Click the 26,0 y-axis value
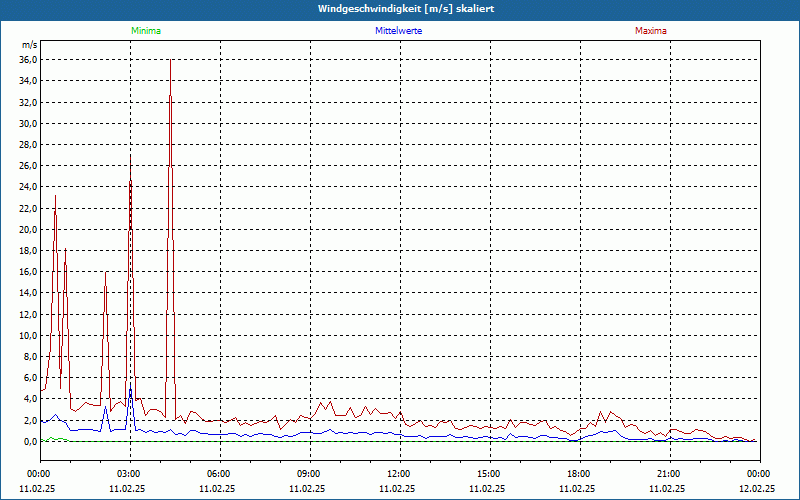Viewport: 800px width, 500px height. [29, 166]
